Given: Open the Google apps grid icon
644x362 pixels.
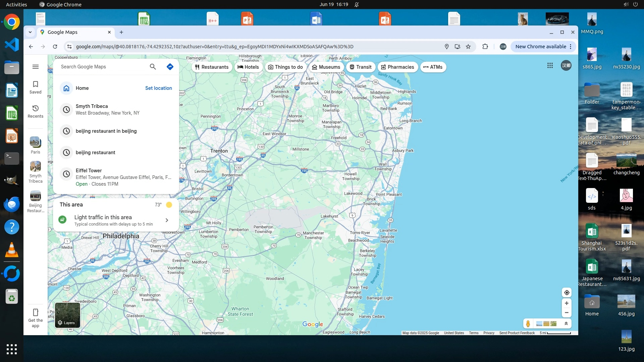Looking at the screenshot, I should point(550,66).
